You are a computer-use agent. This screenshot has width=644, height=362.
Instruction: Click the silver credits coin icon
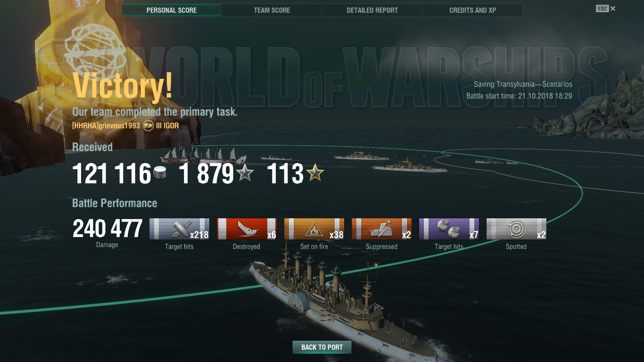pyautogui.click(x=160, y=173)
